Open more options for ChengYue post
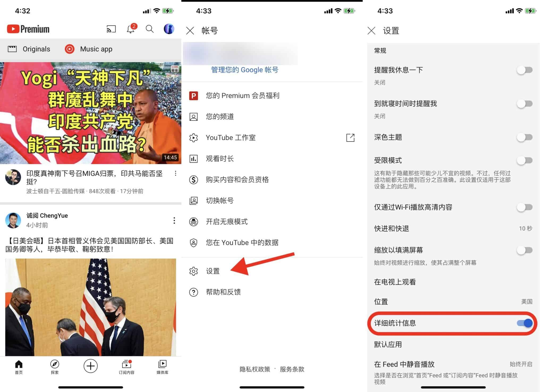This screenshot has height=392, width=544. click(174, 220)
